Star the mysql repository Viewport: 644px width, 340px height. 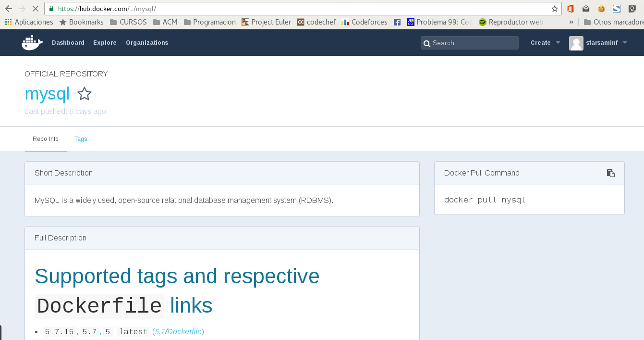[x=85, y=94]
